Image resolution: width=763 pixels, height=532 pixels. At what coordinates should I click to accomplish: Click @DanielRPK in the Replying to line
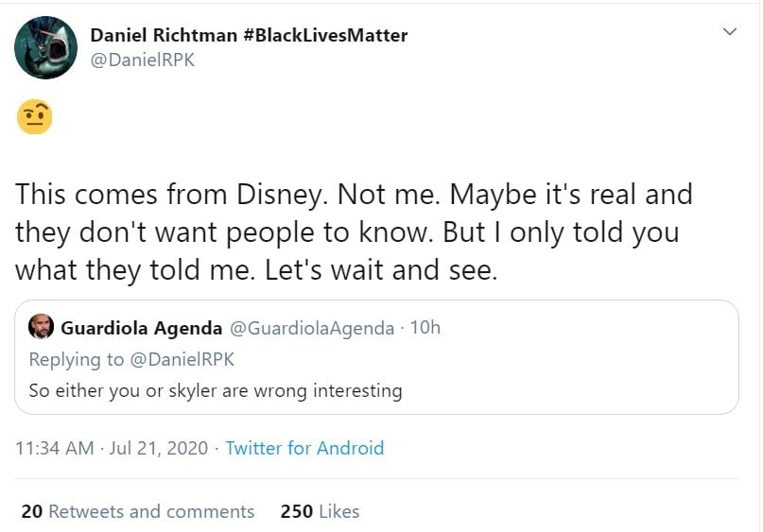[182, 359]
